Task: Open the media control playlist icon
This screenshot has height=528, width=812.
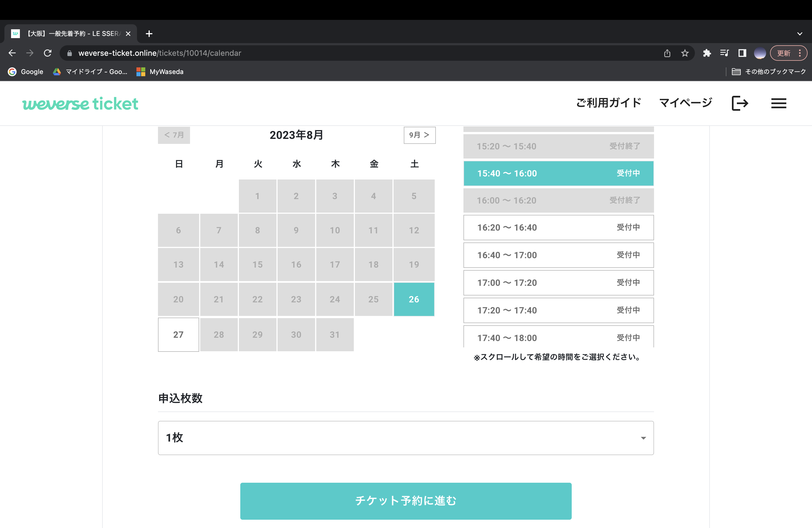Action: click(x=724, y=53)
